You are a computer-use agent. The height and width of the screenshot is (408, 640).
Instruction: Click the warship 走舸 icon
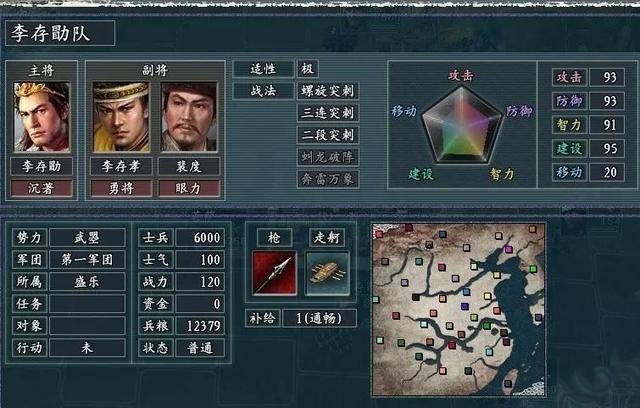(x=327, y=273)
